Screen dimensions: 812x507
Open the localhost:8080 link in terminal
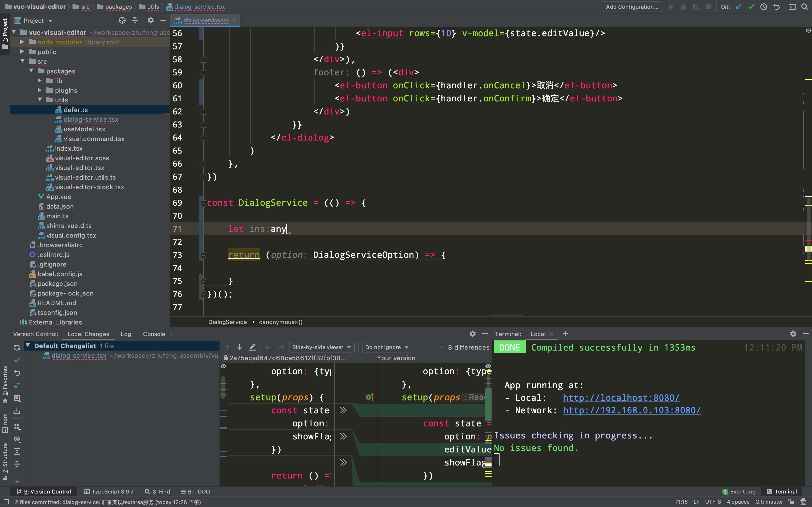click(x=621, y=398)
